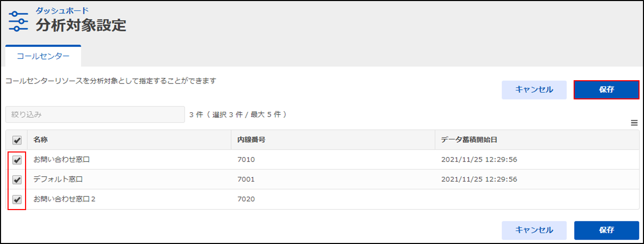This screenshot has height=244, width=644.
Task: Open the table column menu icon
Action: (634, 123)
